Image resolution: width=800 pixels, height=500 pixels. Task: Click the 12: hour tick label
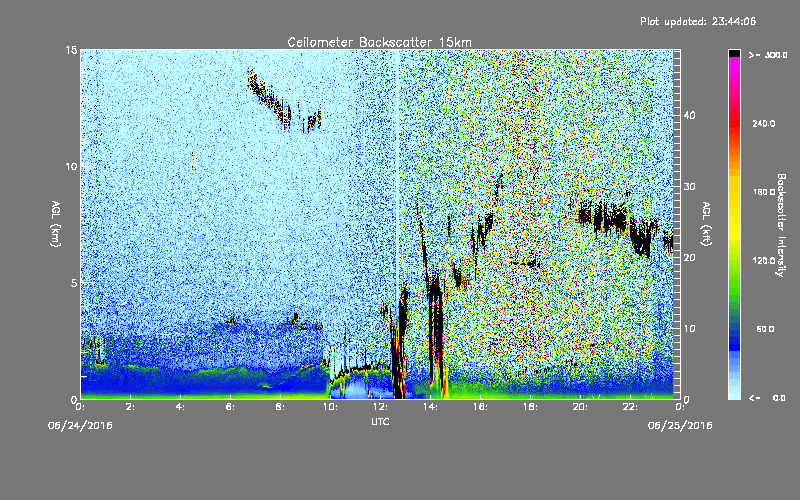(380, 407)
